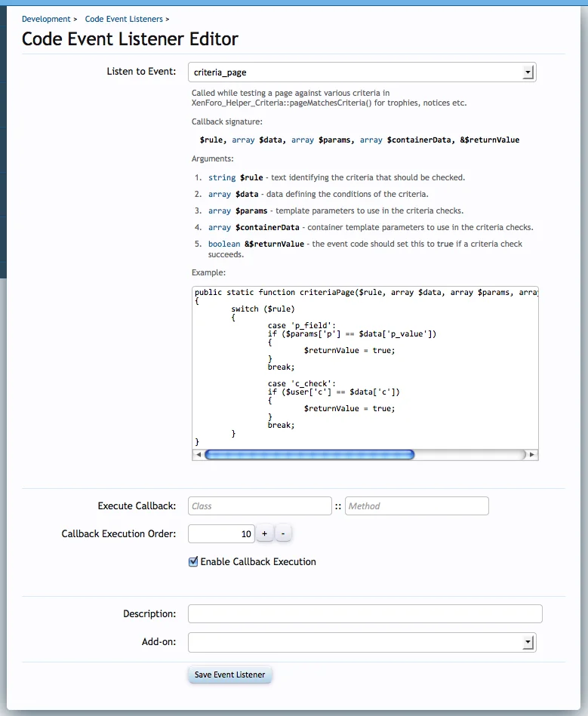Click the XenForo_Helper_Criteria description text
The height and width of the screenshot is (716, 588).
point(329,98)
